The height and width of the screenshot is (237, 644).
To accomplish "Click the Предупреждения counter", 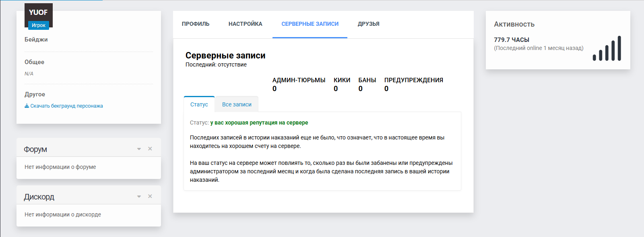I will pyautogui.click(x=413, y=84).
